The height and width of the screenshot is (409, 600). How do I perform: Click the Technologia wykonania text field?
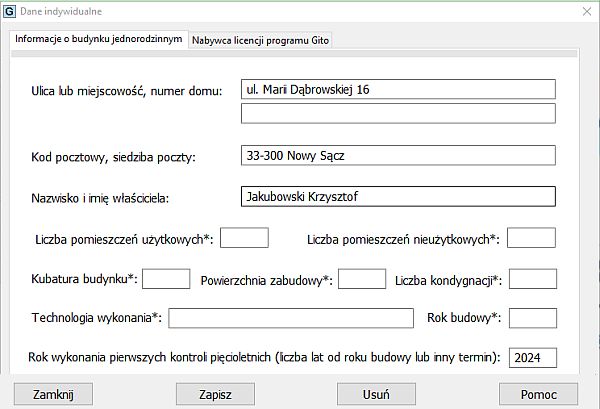click(291, 318)
